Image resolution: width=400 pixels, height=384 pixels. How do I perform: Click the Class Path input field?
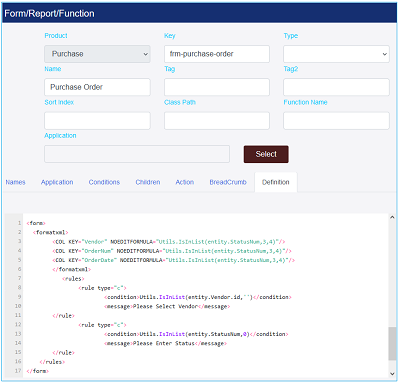[217, 121]
